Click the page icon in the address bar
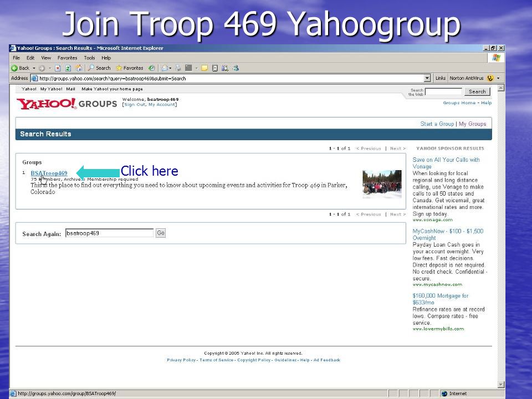The image size is (532, 399). click(x=34, y=78)
